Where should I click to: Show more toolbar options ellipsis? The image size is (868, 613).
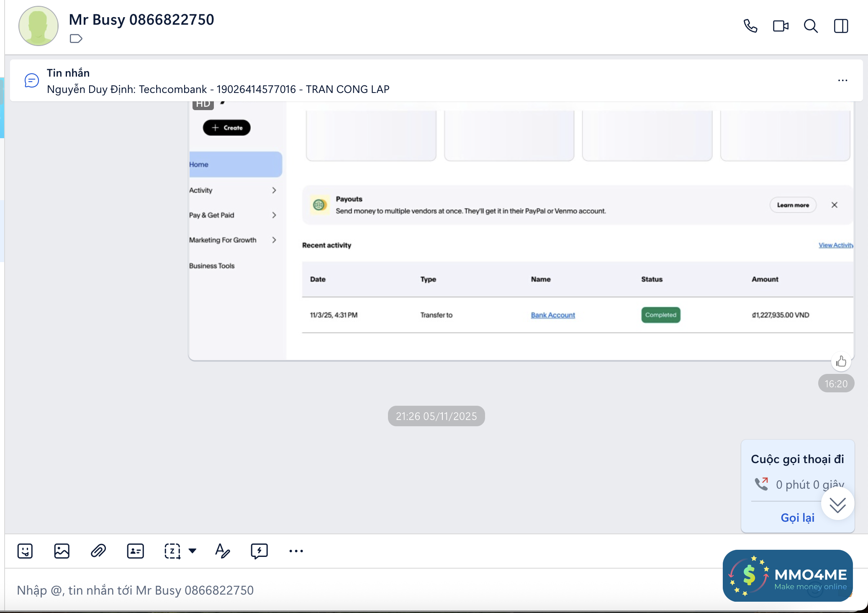point(296,551)
